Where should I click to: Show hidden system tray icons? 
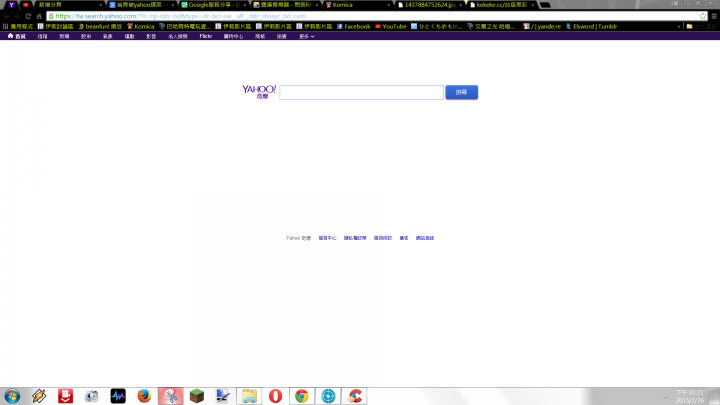(x=665, y=396)
